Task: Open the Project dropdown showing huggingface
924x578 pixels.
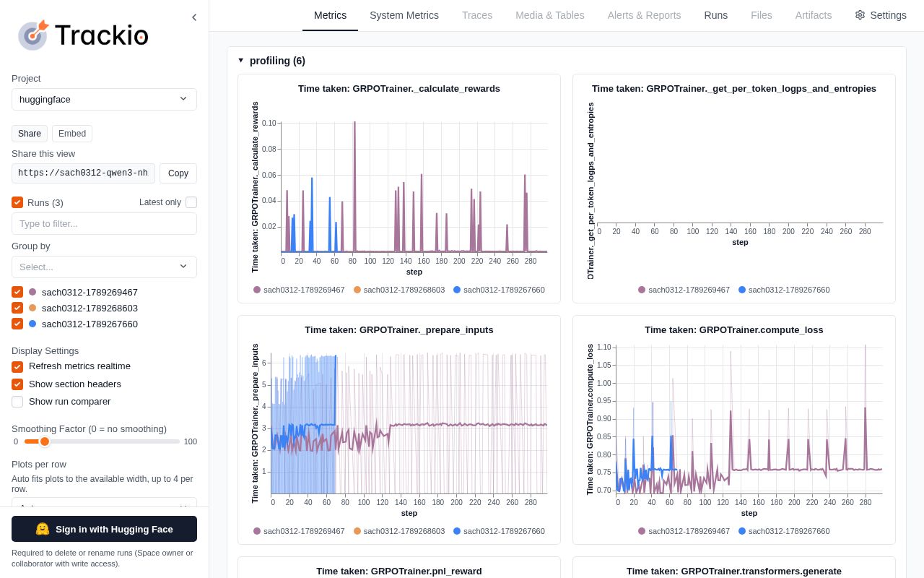Action: pyautogui.click(x=104, y=99)
